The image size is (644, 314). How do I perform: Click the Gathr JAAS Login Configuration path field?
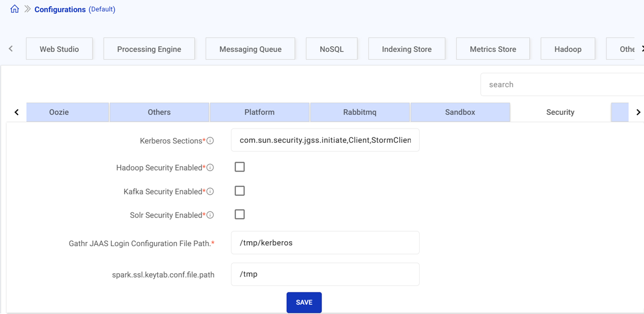325,242
